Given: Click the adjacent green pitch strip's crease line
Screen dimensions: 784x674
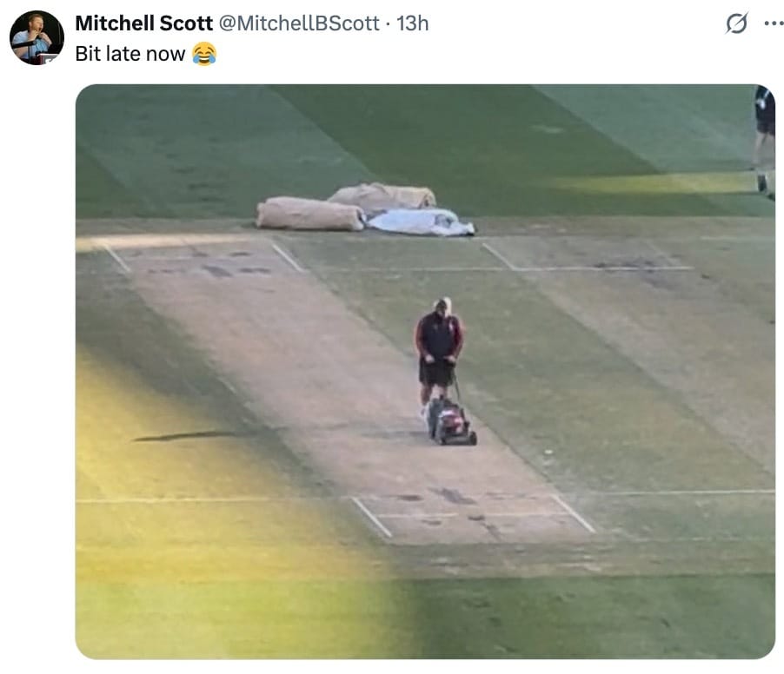Looking at the screenshot, I should [x=588, y=258].
